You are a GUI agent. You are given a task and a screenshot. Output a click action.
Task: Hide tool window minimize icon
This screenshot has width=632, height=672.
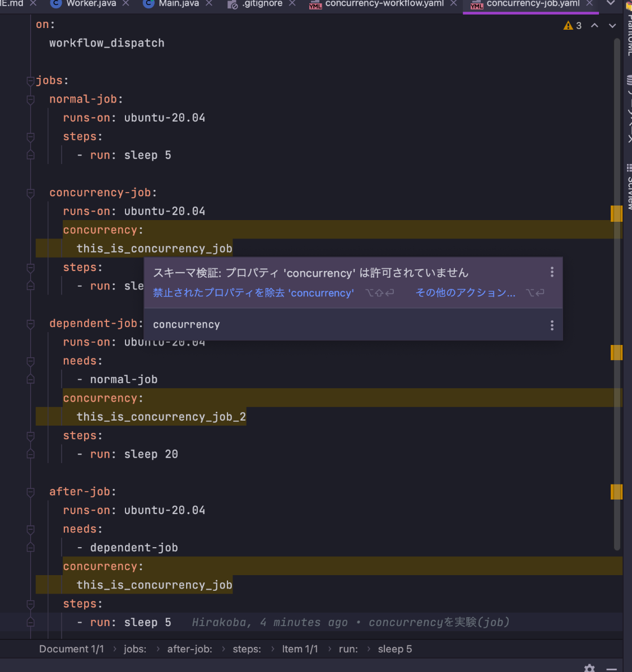(612, 669)
